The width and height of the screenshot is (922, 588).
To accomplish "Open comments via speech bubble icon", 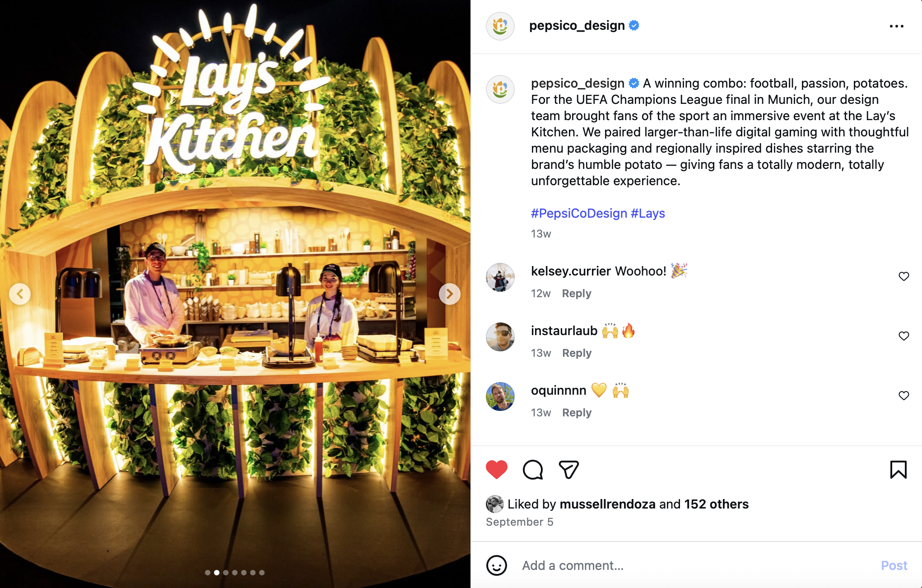I will click(533, 470).
